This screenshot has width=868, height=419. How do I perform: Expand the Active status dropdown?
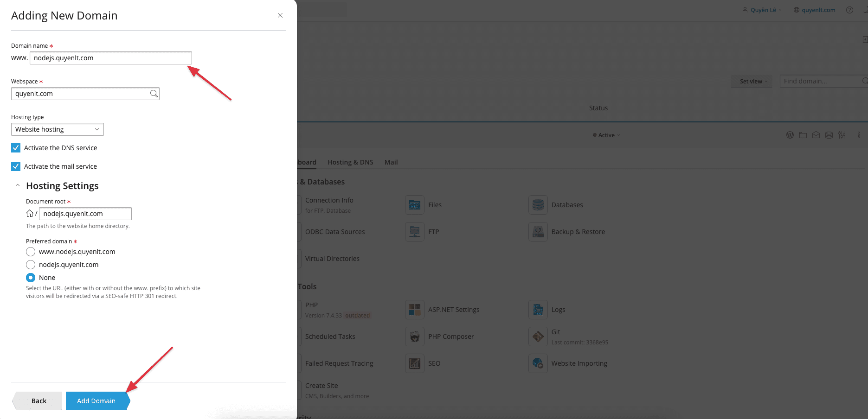606,135
